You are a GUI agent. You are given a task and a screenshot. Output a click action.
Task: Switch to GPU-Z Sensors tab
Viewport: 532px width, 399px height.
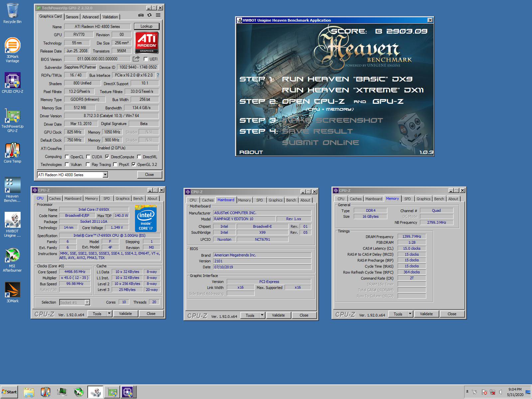(x=72, y=17)
